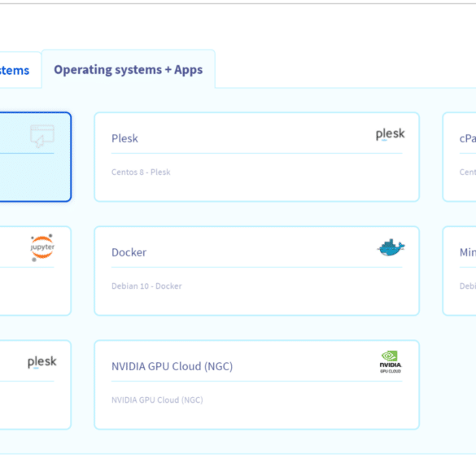Image resolution: width=476 pixels, height=476 pixels.
Task: Choose the card starting with 'Min'
Action: click(459, 271)
